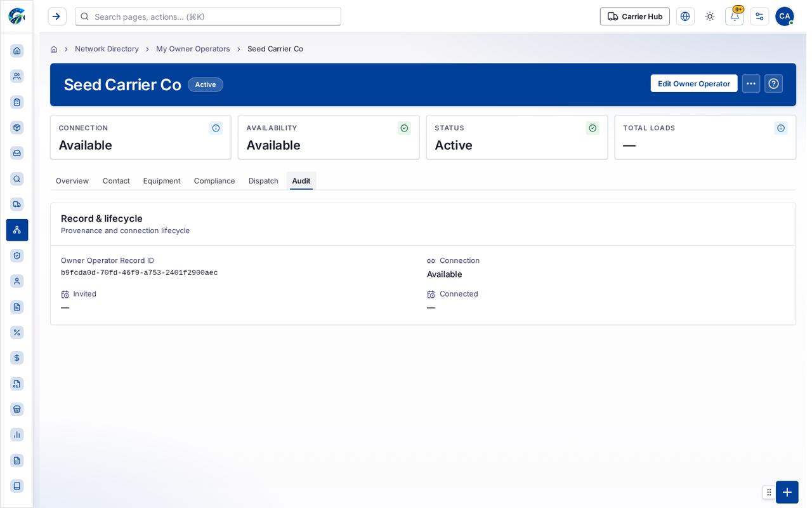Screen dimensions: 812x508
Task: Click the blue plus floating button
Action: tap(787, 492)
